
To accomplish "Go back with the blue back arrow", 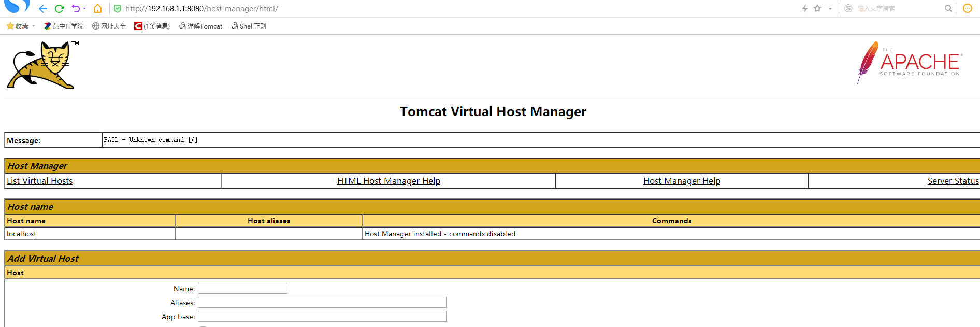I will pyautogui.click(x=43, y=9).
